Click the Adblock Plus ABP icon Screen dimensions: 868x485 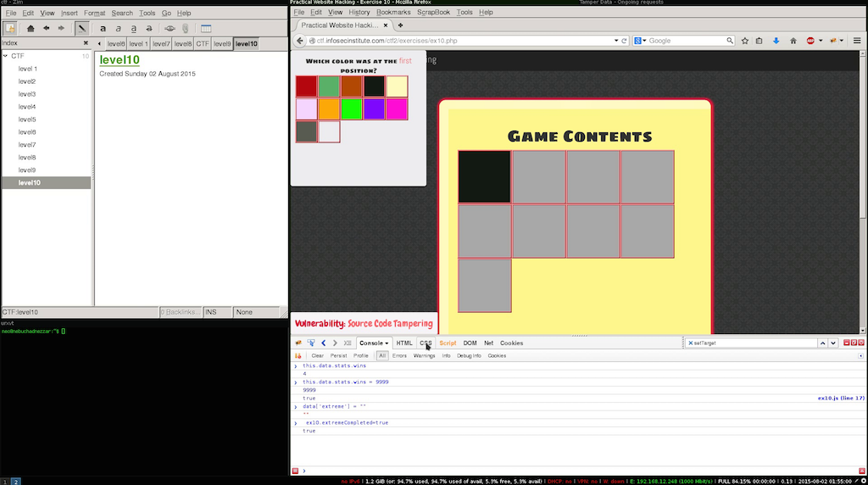[x=810, y=41]
